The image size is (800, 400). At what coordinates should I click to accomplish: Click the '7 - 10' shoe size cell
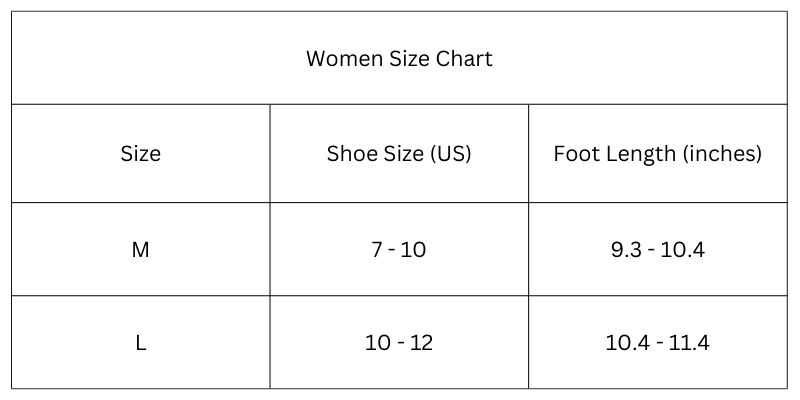(399, 250)
